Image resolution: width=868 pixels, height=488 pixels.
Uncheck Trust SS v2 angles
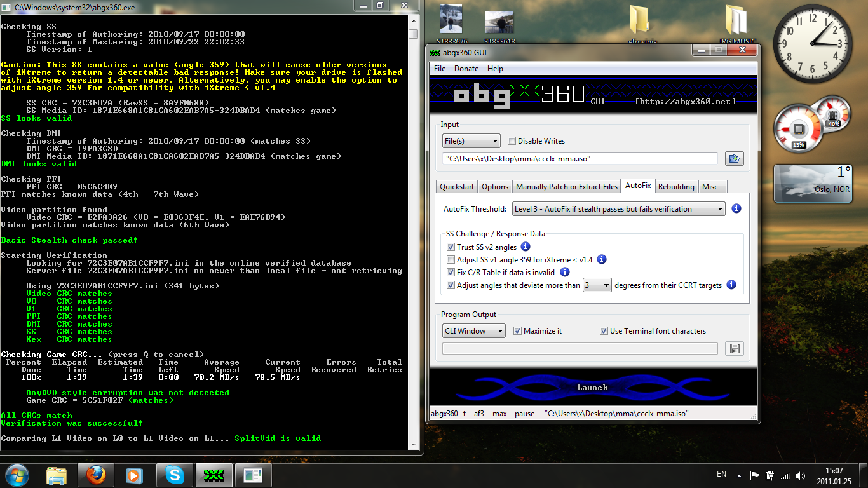pos(451,247)
